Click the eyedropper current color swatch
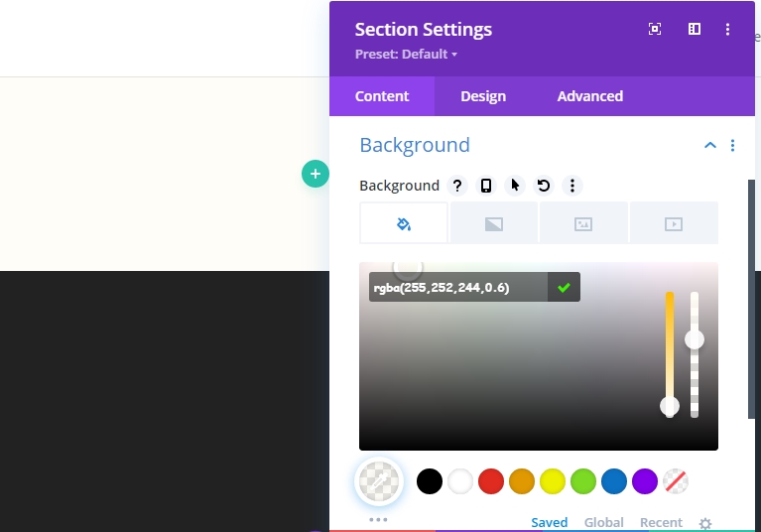The image size is (761, 532). 379,481
